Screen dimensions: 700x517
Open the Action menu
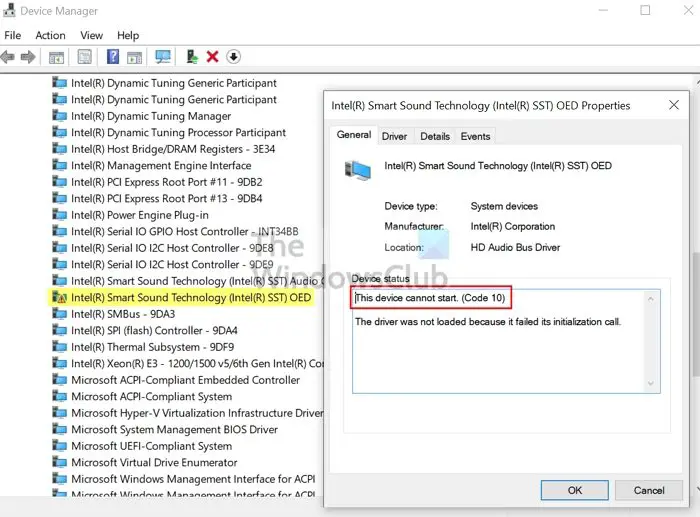pyautogui.click(x=50, y=35)
